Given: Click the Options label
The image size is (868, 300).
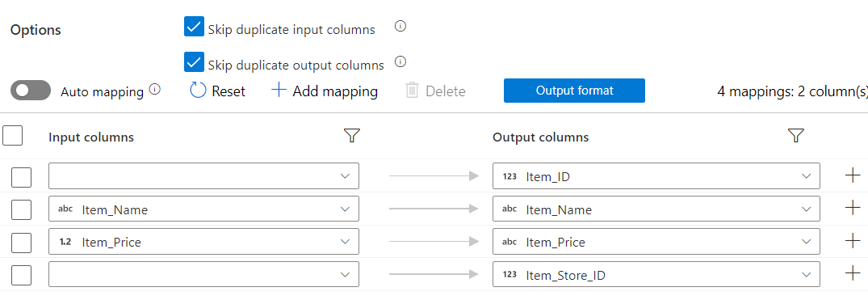Looking at the screenshot, I should coord(36,30).
